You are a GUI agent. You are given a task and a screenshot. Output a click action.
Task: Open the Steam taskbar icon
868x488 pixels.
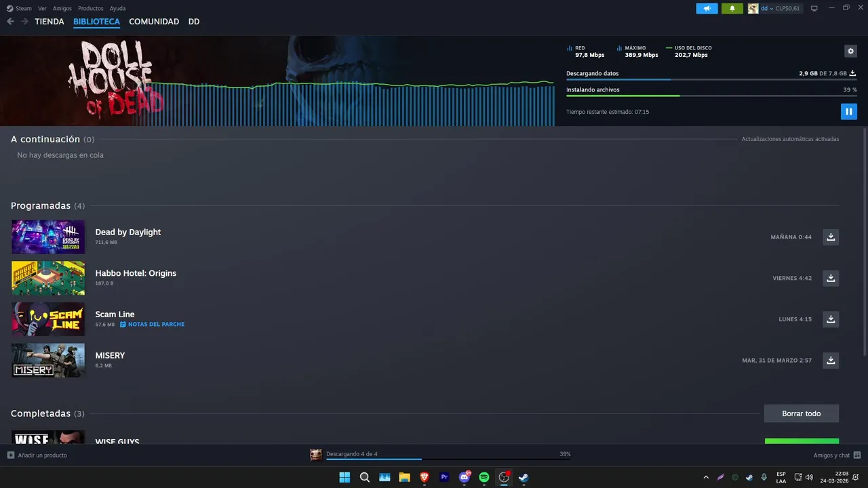pyautogui.click(x=524, y=477)
